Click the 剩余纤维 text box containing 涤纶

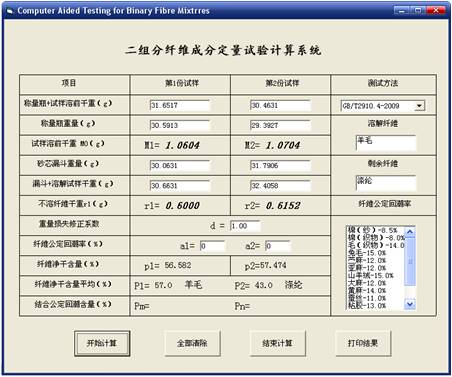[386, 183]
